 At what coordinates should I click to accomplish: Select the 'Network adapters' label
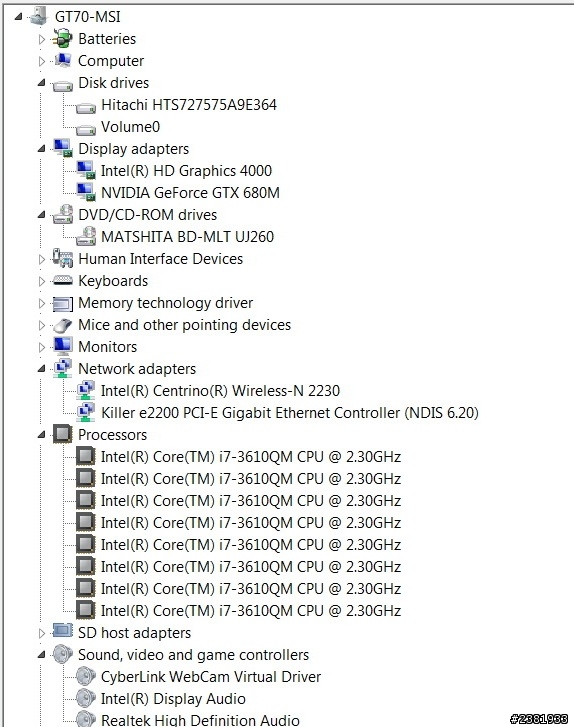point(137,369)
